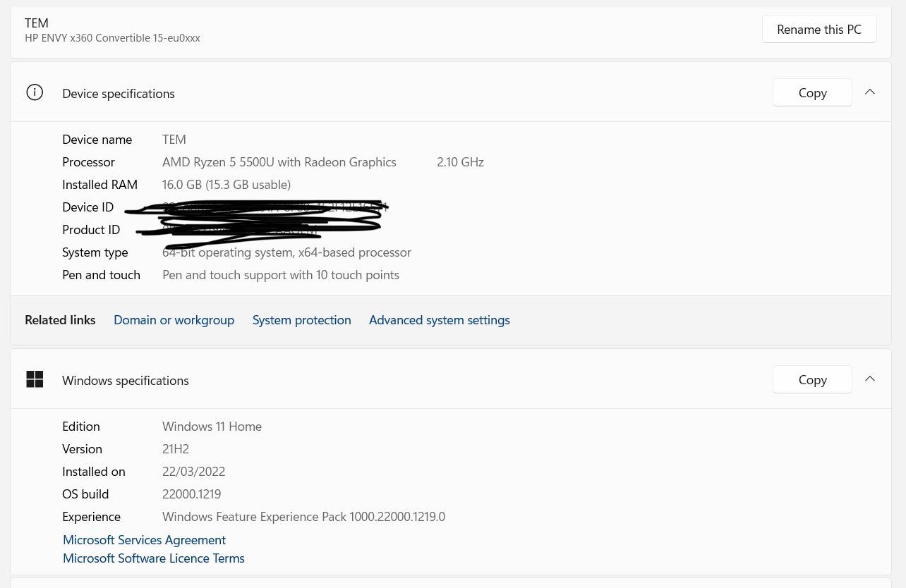This screenshot has height=588, width=906.
Task: Copy the Windows specifications
Action: pos(812,379)
